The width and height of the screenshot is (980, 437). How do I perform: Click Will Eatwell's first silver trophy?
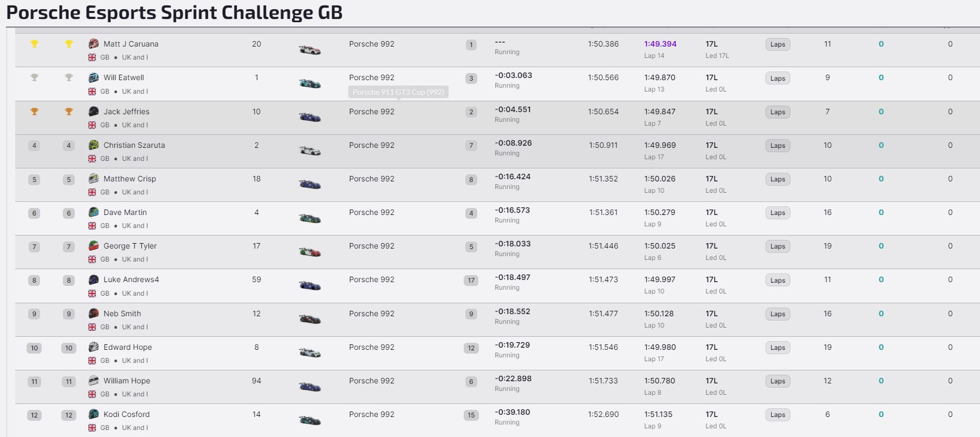[x=34, y=77]
